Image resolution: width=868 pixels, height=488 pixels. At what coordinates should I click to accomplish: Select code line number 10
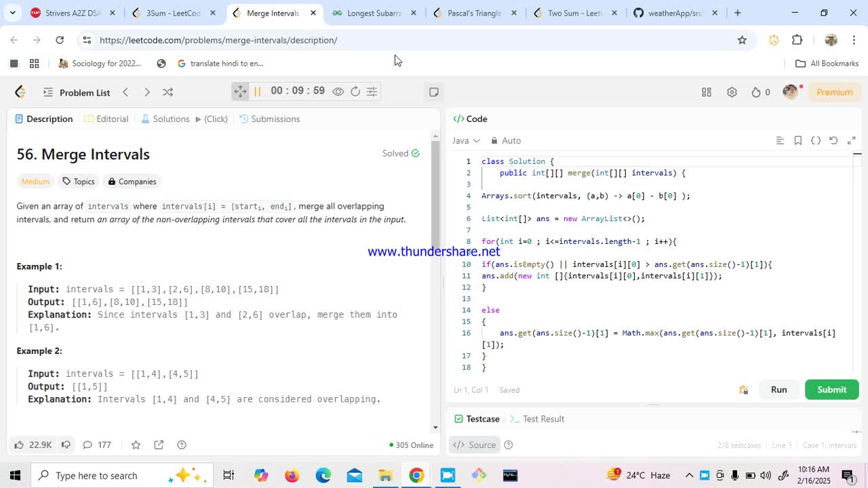pos(466,264)
